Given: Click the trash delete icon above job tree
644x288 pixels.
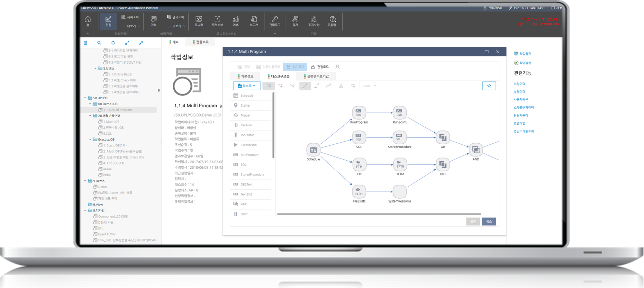Looking at the screenshot, I should point(85,43).
